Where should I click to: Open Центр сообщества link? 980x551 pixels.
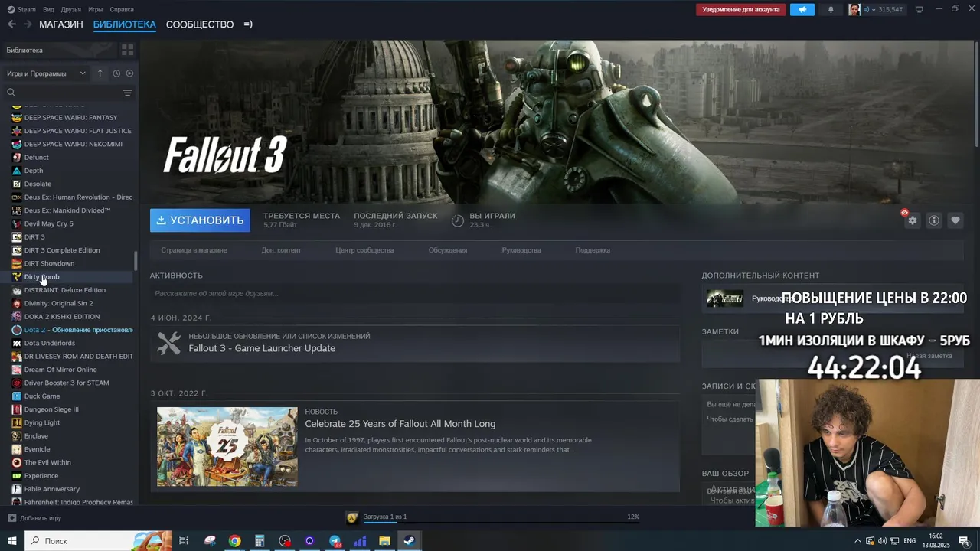[364, 250]
